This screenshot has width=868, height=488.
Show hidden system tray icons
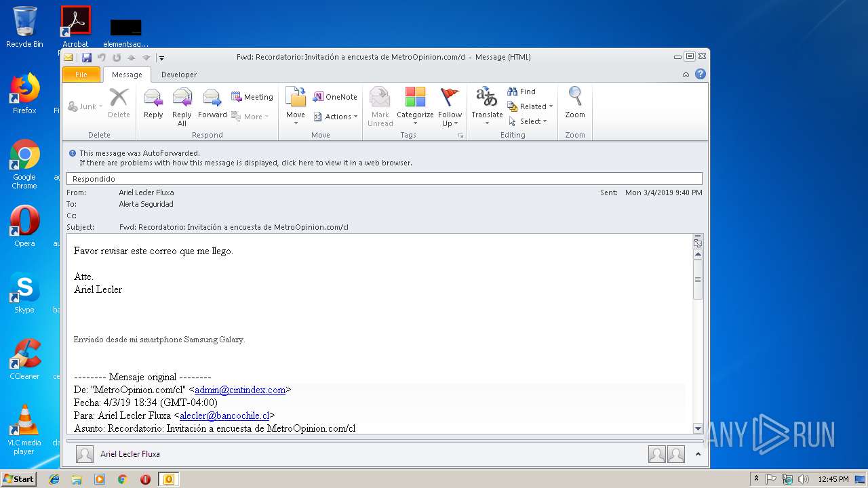[756, 479]
